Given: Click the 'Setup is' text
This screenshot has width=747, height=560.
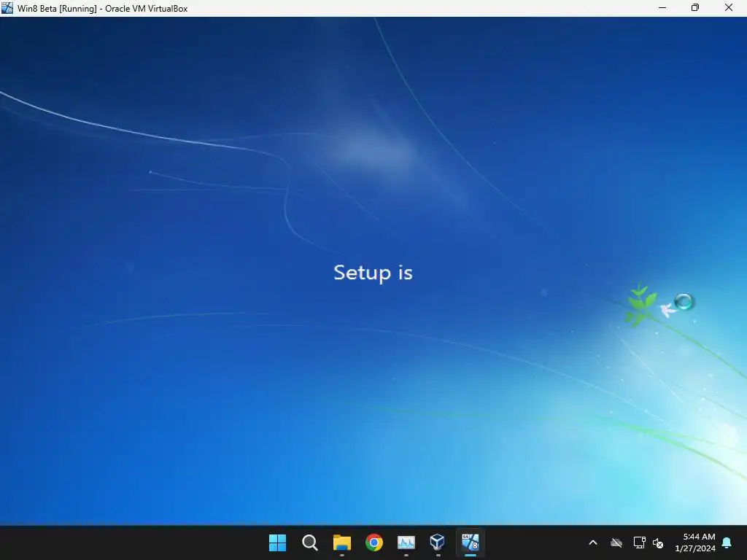Looking at the screenshot, I should (x=373, y=273).
